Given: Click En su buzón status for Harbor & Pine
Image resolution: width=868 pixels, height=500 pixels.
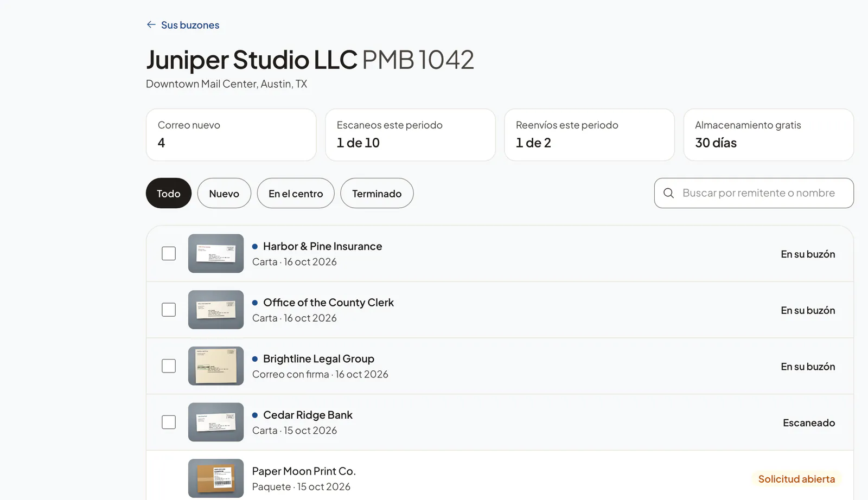Looking at the screenshot, I should click(x=808, y=254).
